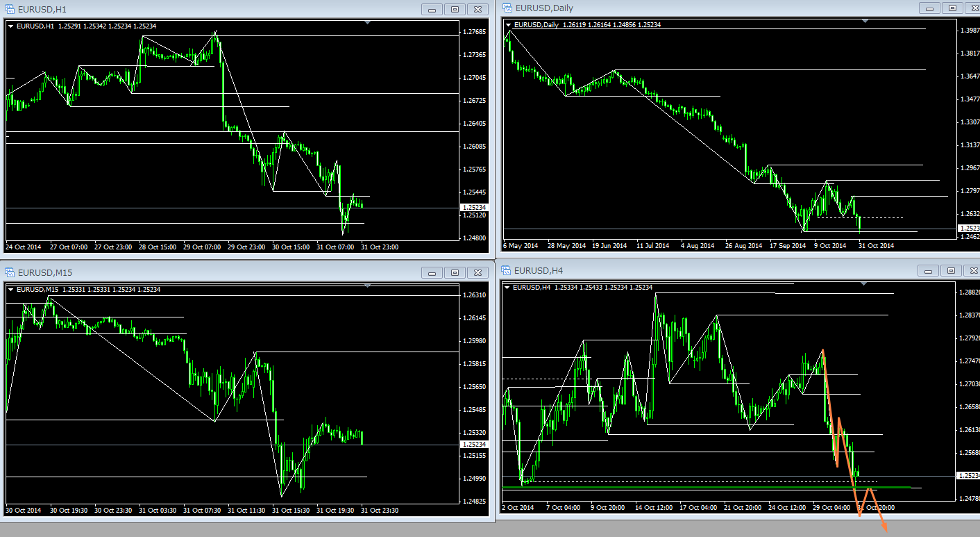Viewport: 980px width, 537px height.
Task: Grab the chart shift marker on H1 chart
Action: 367,23
